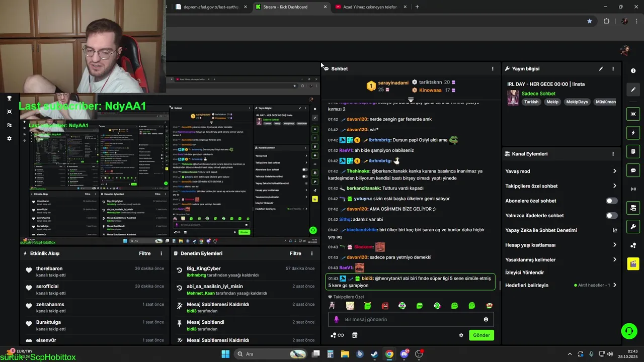The height and width of the screenshot is (362, 644).
Task: Toggle the chat panel sidebar icon
Action: pos(633,170)
